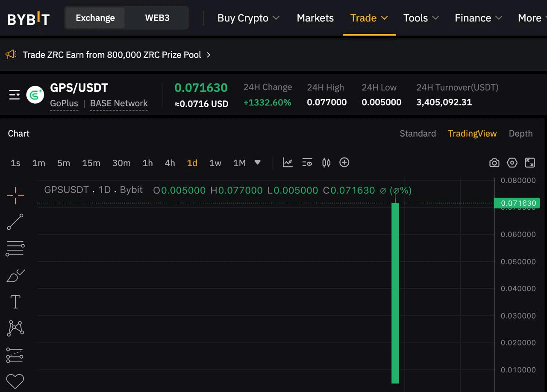547x392 pixels.
Task: Select the 30m timeframe
Action: (121, 163)
